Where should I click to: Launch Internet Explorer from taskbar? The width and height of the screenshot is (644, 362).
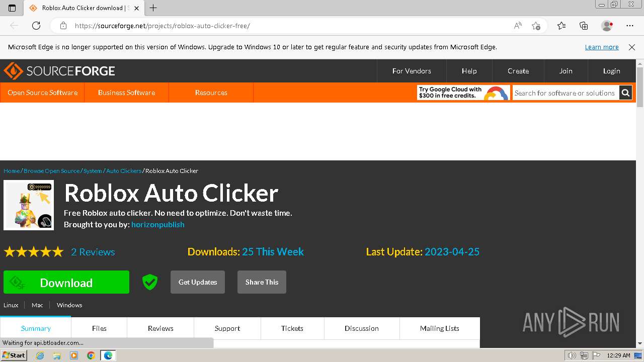[x=40, y=355]
